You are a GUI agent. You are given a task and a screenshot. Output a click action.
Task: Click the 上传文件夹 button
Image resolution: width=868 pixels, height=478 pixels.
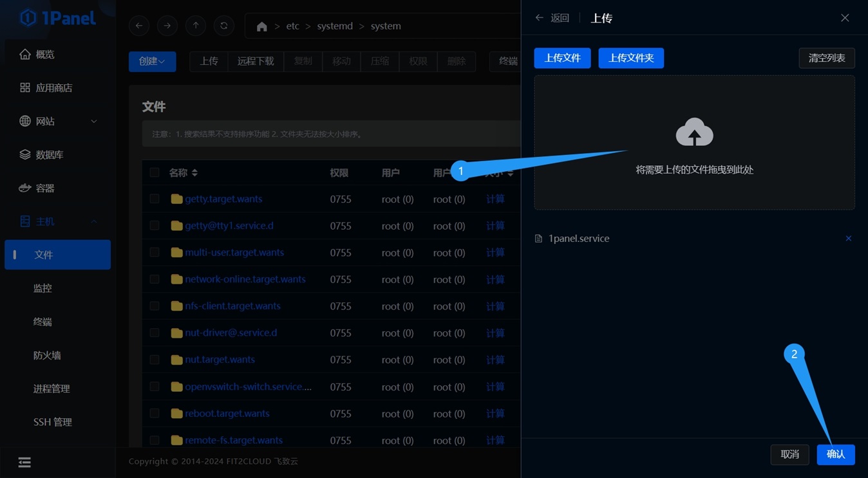point(631,58)
